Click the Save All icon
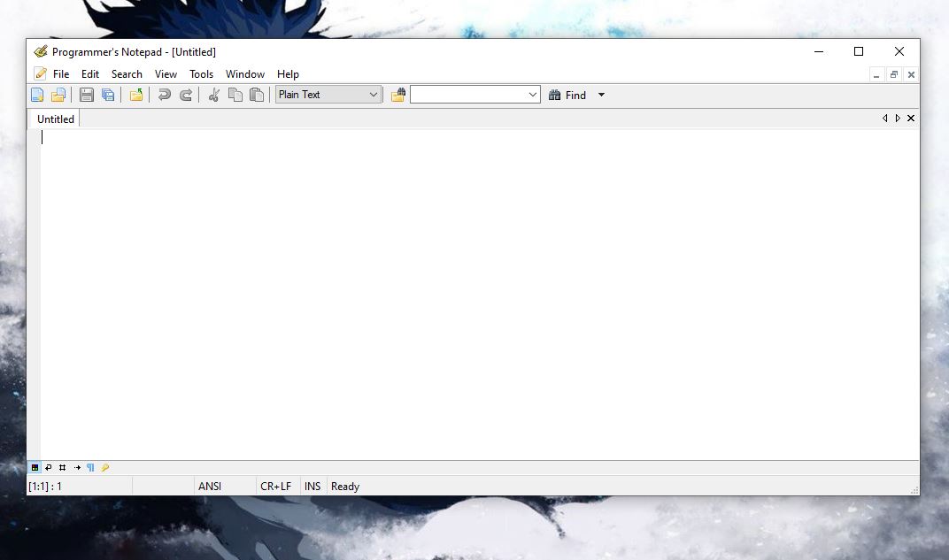This screenshot has width=949, height=560. (x=108, y=95)
